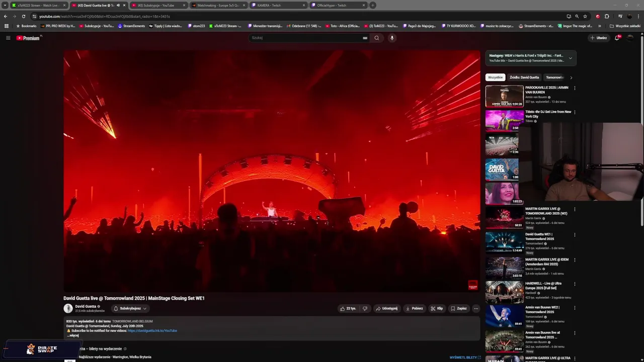
Task: Bookmark this page with star icon
Action: pyautogui.click(x=585, y=16)
